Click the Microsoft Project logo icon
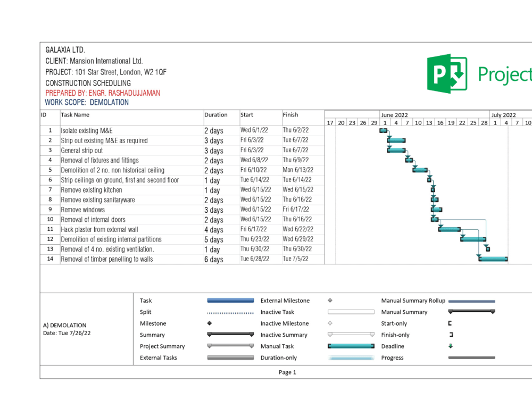The image size is (532, 399). [x=447, y=73]
